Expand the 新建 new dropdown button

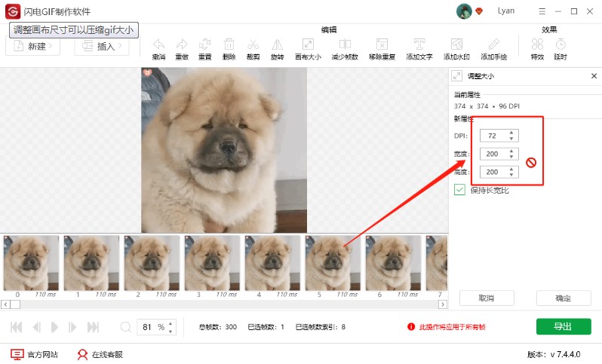point(32,47)
